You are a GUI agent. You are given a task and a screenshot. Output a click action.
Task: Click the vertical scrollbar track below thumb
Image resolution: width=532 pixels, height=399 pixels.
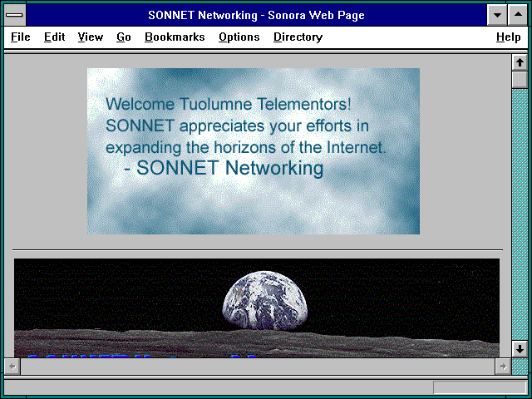click(x=520, y=214)
